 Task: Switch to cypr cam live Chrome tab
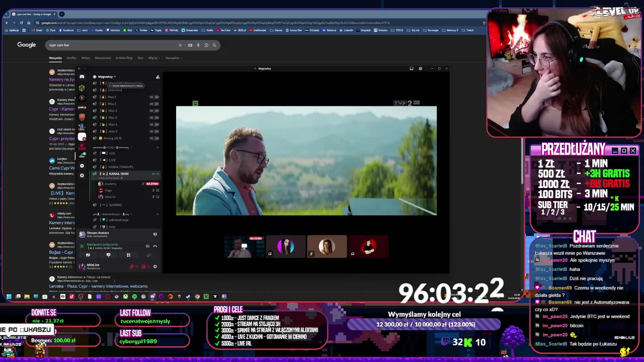click(33, 14)
